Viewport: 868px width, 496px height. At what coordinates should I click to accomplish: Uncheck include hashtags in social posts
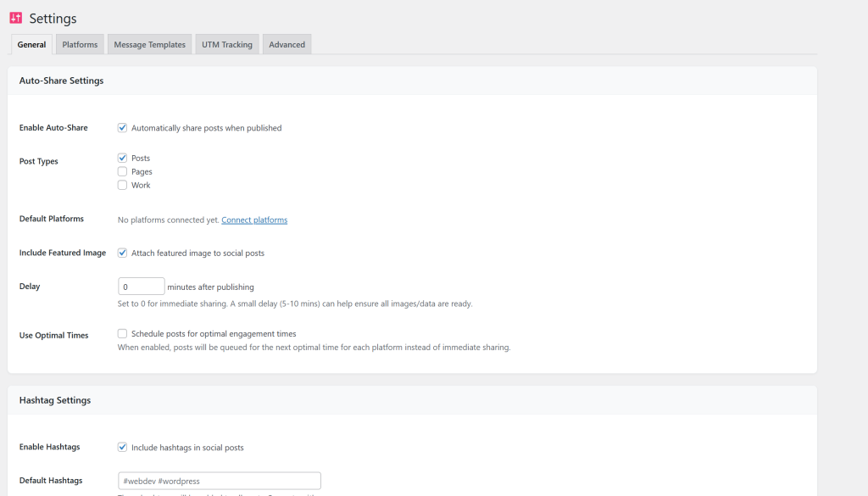click(123, 448)
